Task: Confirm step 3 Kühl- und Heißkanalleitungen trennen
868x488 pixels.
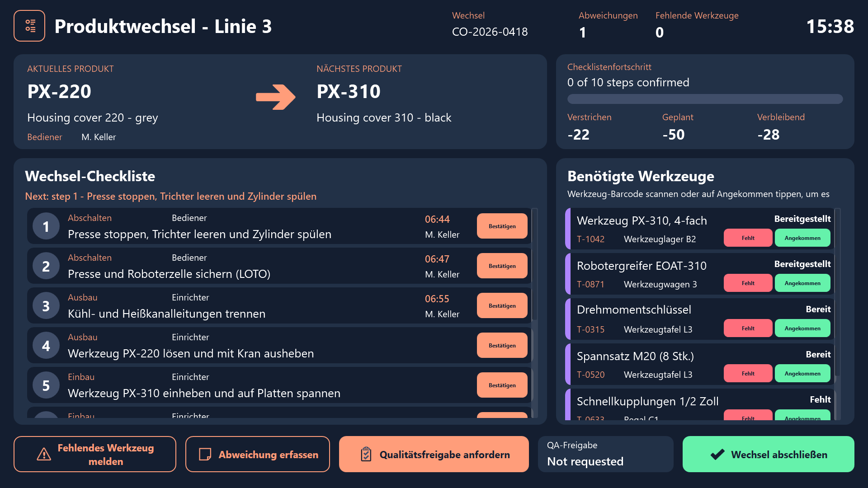Action: (x=502, y=305)
